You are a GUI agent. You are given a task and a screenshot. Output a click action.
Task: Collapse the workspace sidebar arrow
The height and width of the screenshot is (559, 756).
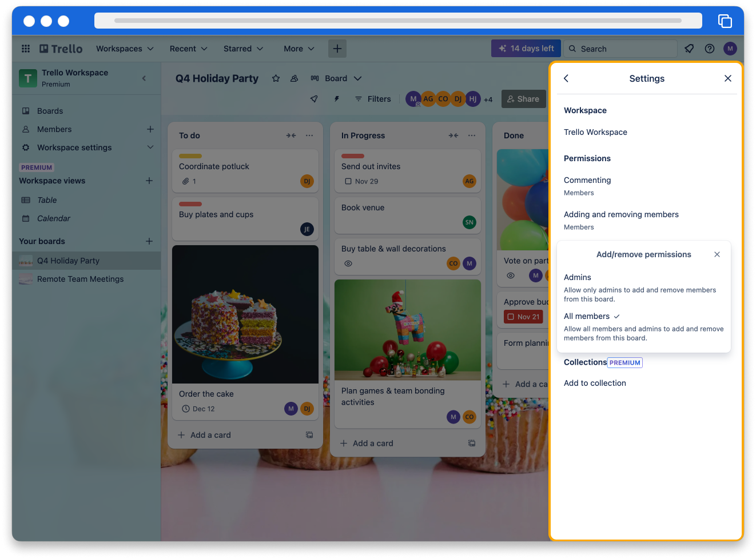(144, 78)
